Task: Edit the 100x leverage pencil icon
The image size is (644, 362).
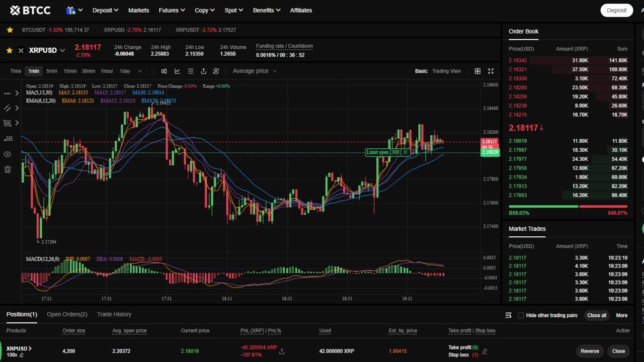Action: tap(21, 355)
